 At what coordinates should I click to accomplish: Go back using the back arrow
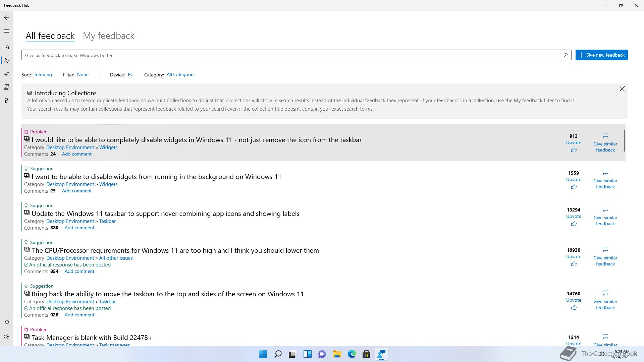coord(7,17)
